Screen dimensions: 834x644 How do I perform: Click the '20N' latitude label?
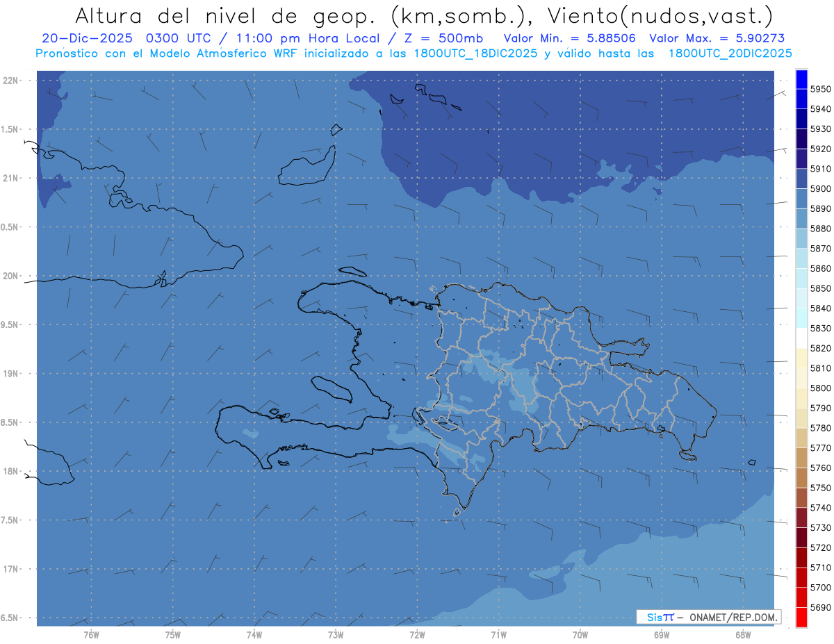pos(10,276)
